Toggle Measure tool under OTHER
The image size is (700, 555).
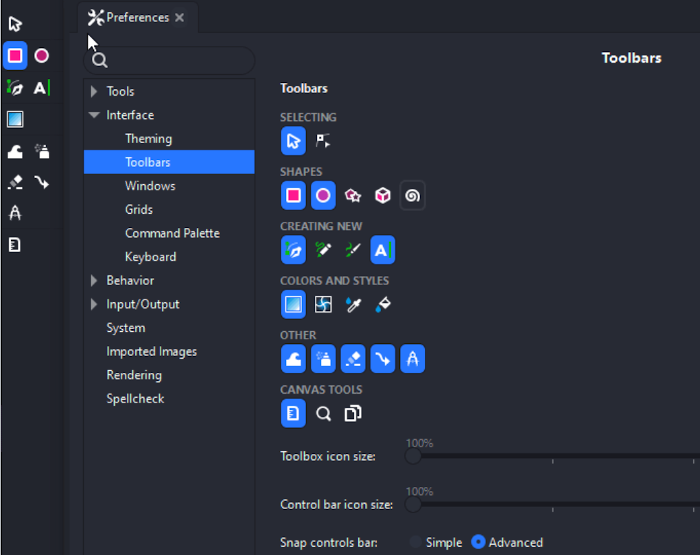coord(412,359)
